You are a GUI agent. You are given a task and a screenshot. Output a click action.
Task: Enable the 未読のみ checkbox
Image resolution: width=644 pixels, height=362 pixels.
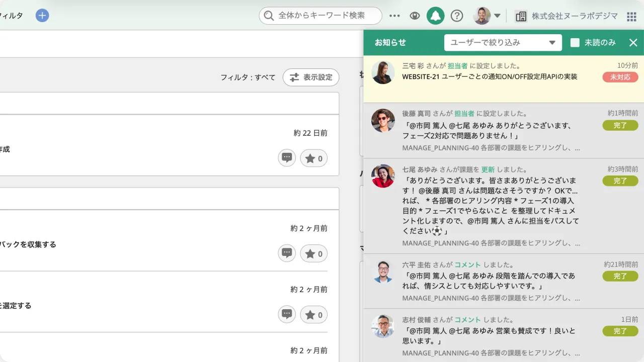click(x=575, y=43)
